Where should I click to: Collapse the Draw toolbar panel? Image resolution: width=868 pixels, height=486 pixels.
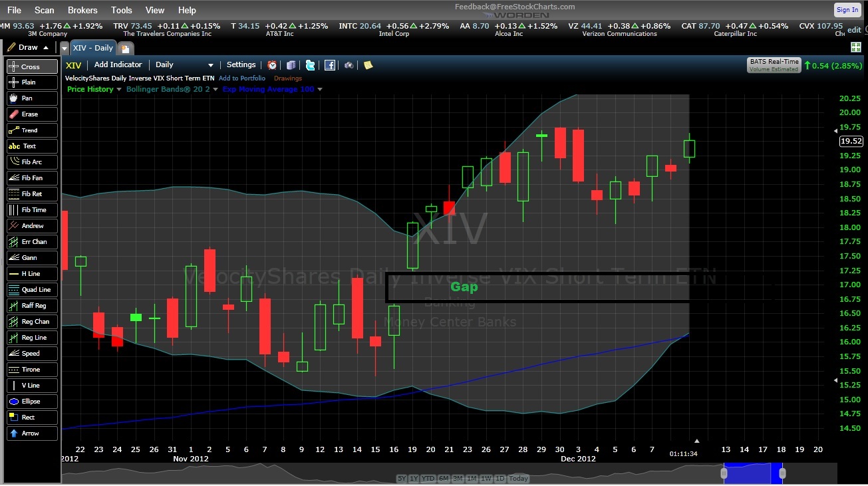tap(45, 48)
